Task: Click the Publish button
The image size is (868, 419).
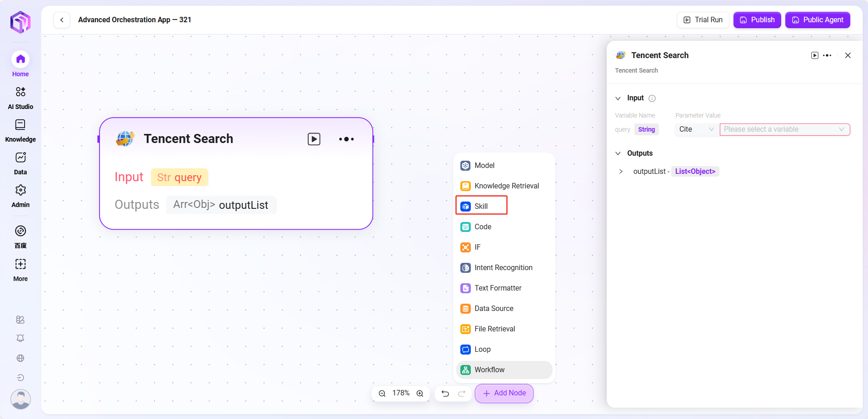Action: tap(757, 20)
